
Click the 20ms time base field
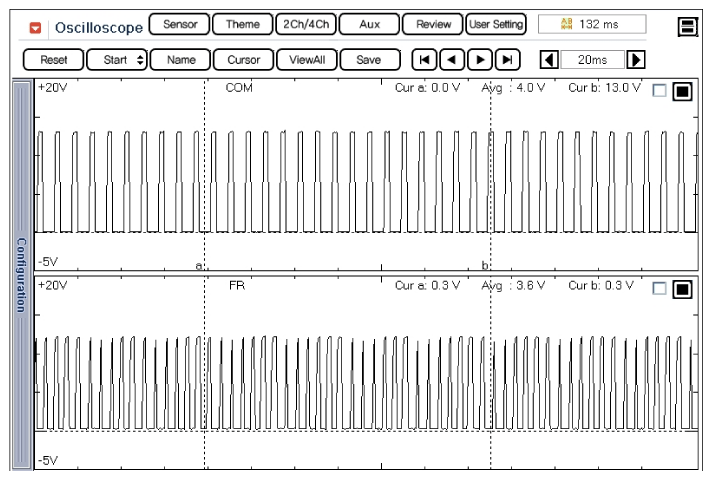(x=591, y=59)
